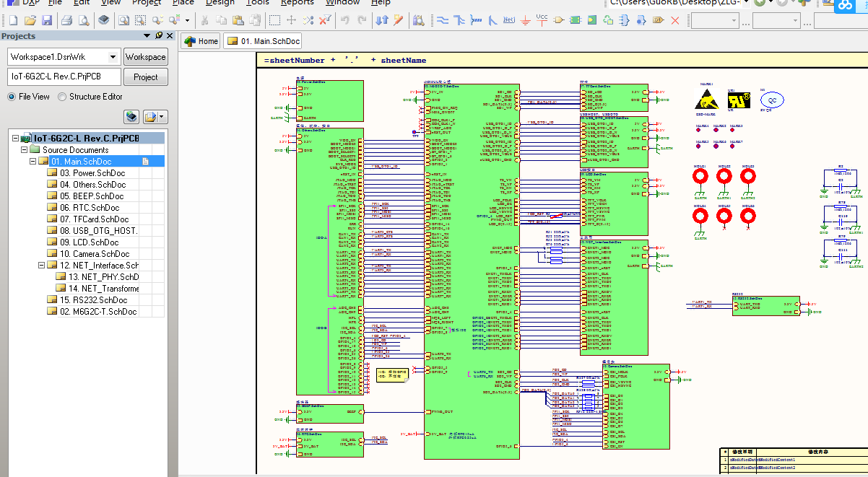The height and width of the screenshot is (477, 868).
Task: Open a document with the folder icon
Action: click(30, 20)
